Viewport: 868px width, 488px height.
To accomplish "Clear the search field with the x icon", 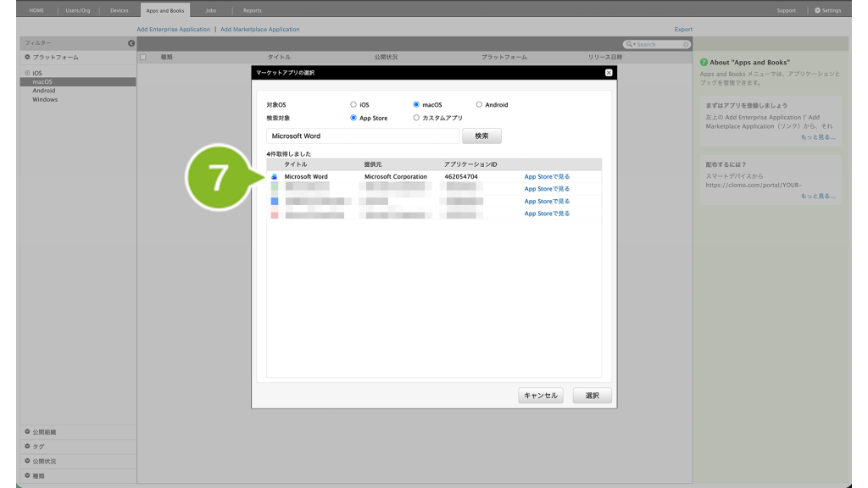I will pyautogui.click(x=686, y=44).
